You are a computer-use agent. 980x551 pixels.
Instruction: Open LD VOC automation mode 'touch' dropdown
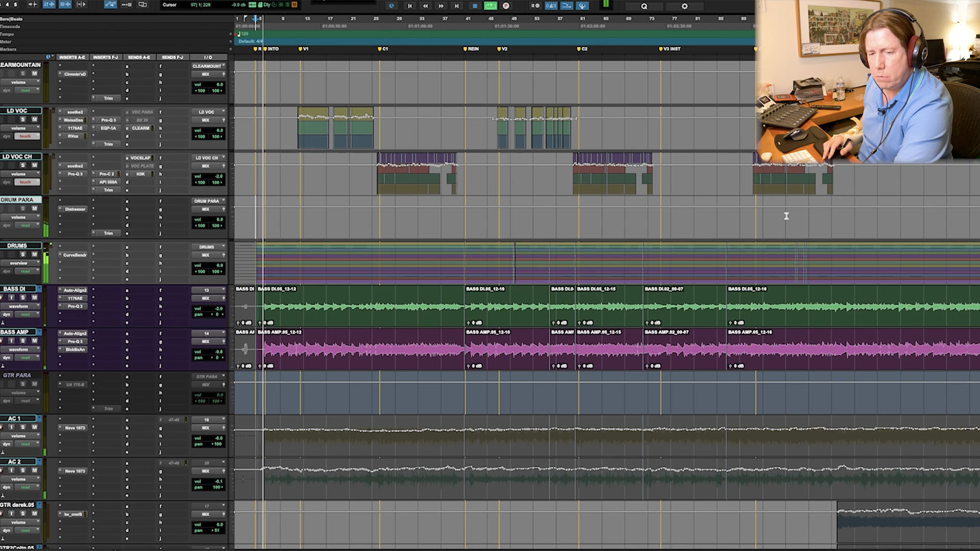[26, 136]
